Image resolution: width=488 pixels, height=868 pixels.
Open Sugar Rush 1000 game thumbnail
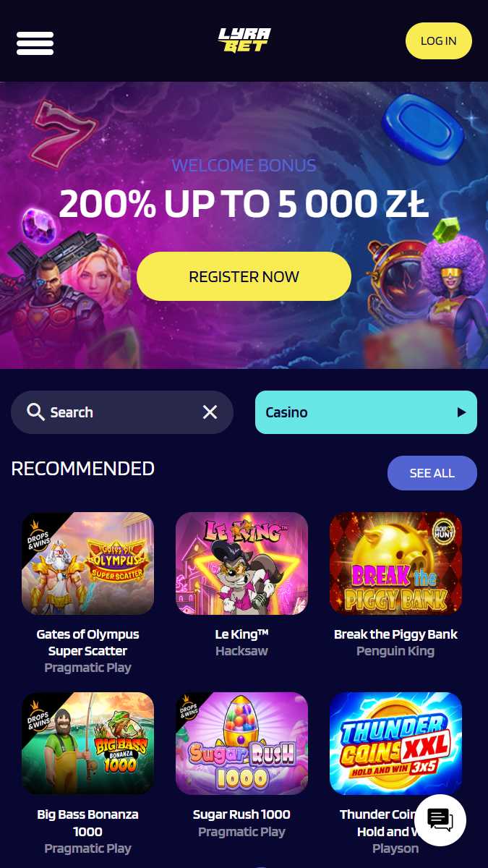click(241, 744)
